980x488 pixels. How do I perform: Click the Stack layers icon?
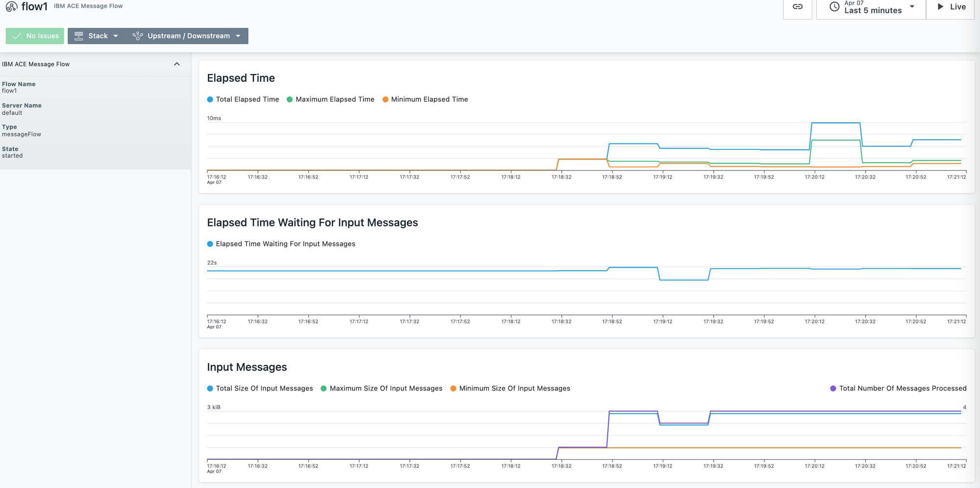[x=78, y=36]
